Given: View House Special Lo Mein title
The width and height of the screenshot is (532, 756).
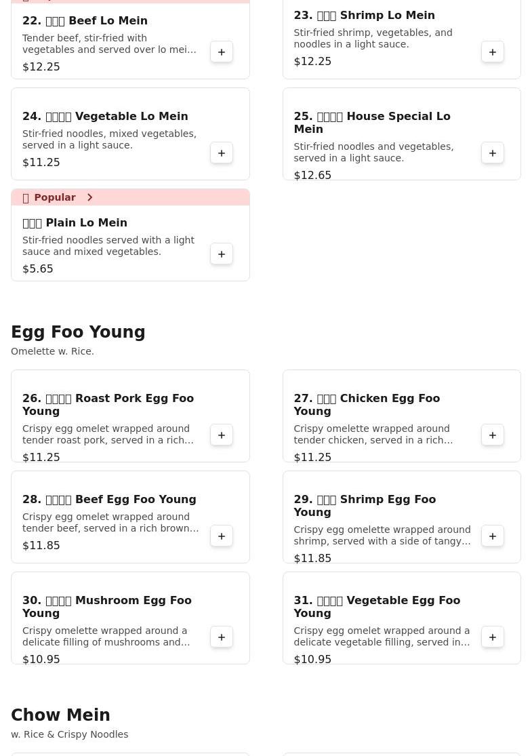Looking at the screenshot, I should (372, 123).
